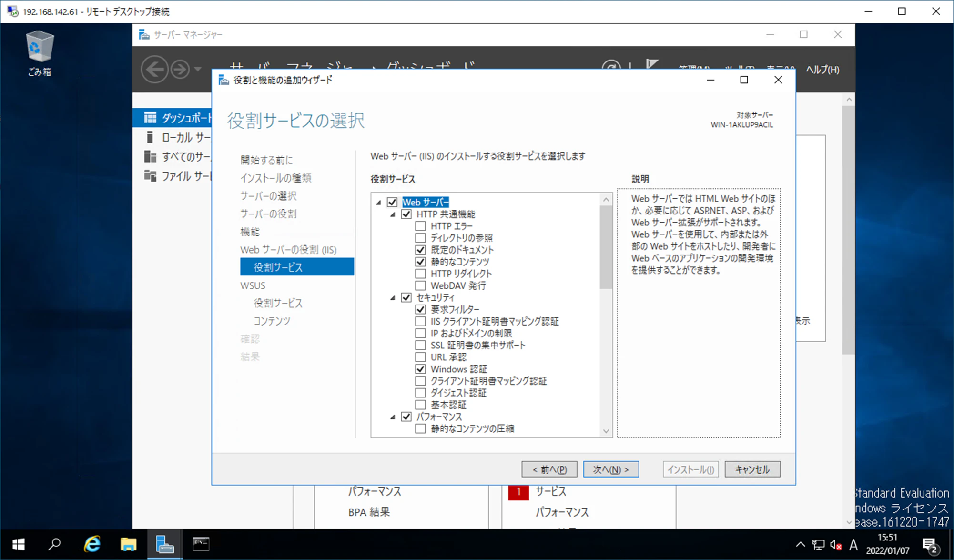The image size is (954, 560).
Task: Show hidden system tray icons
Action: 800,545
